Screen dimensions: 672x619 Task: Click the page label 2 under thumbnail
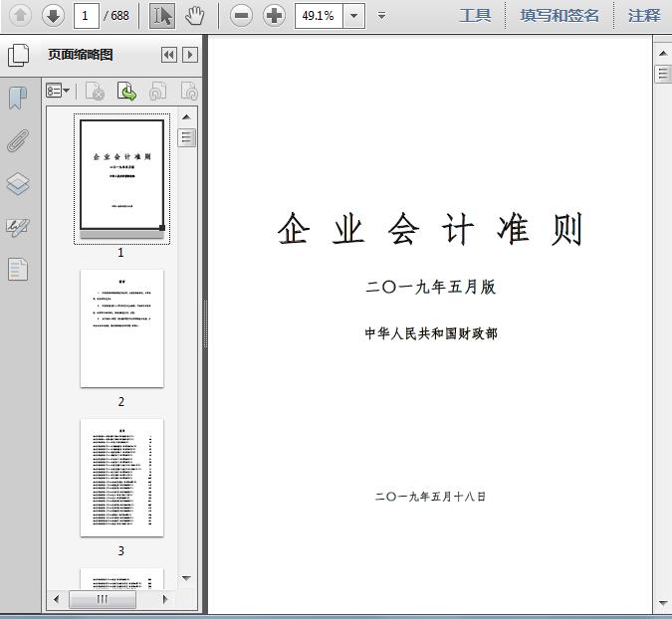click(121, 402)
